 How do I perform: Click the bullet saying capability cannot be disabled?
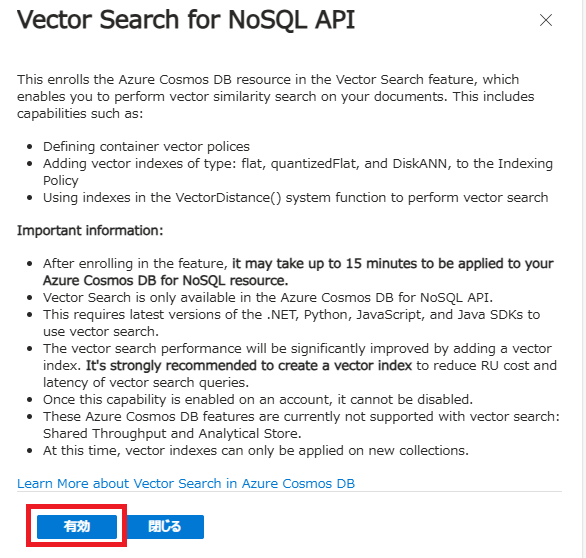pyautogui.click(x=258, y=400)
